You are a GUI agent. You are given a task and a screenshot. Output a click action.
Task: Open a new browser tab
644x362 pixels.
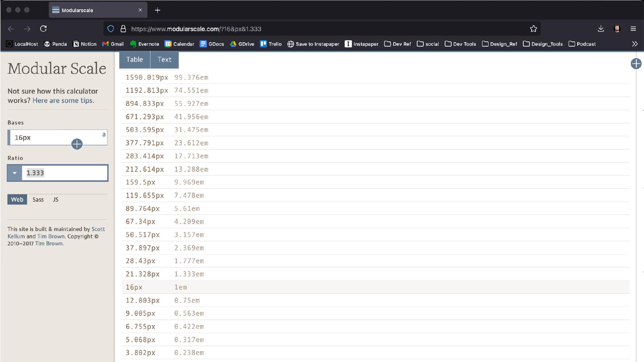[157, 10]
